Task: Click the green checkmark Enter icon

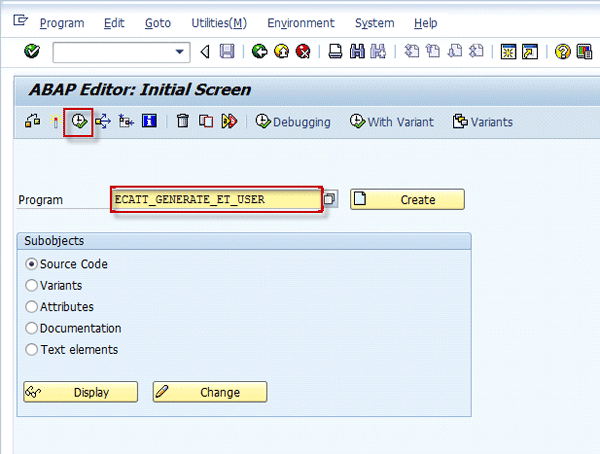Action: (32, 51)
